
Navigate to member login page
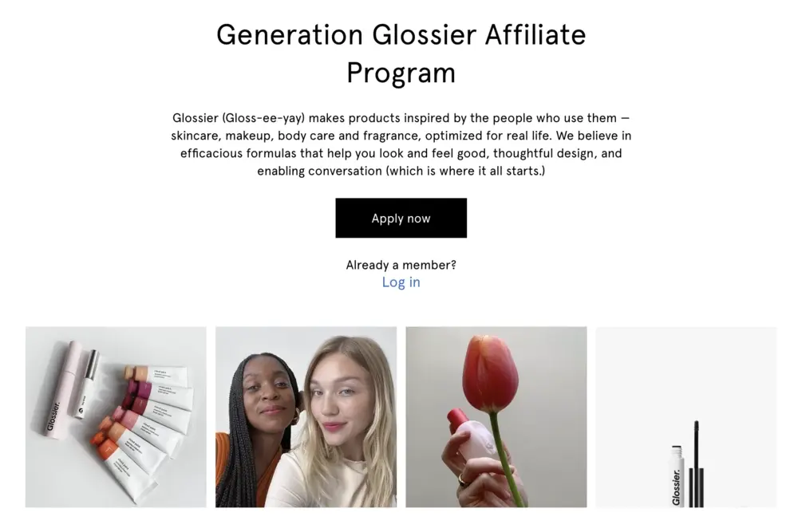click(401, 282)
